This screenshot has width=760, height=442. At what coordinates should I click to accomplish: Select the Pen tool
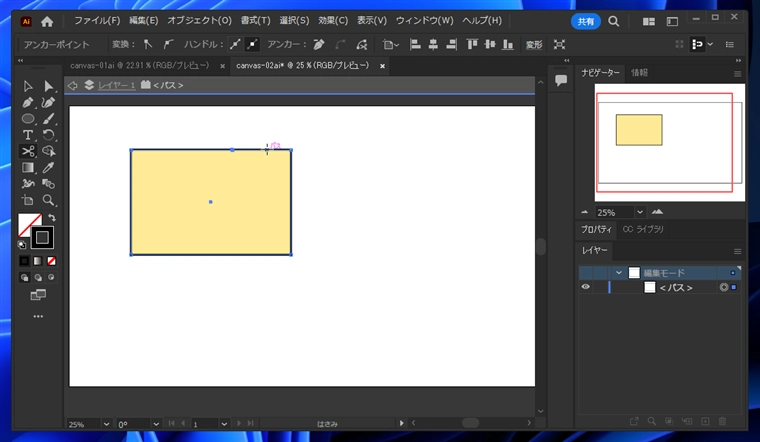click(28, 102)
